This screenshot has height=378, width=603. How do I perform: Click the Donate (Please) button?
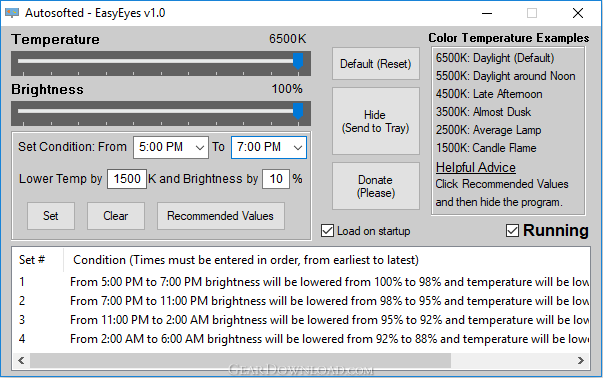(376, 186)
